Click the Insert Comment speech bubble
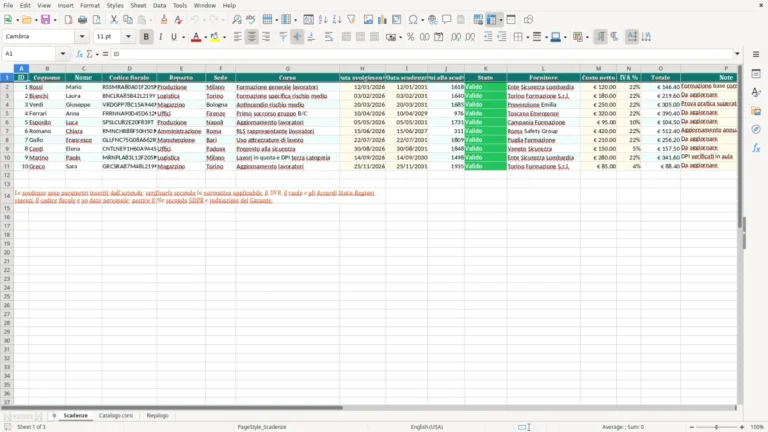This screenshot has width=768, height=432. 447,20
